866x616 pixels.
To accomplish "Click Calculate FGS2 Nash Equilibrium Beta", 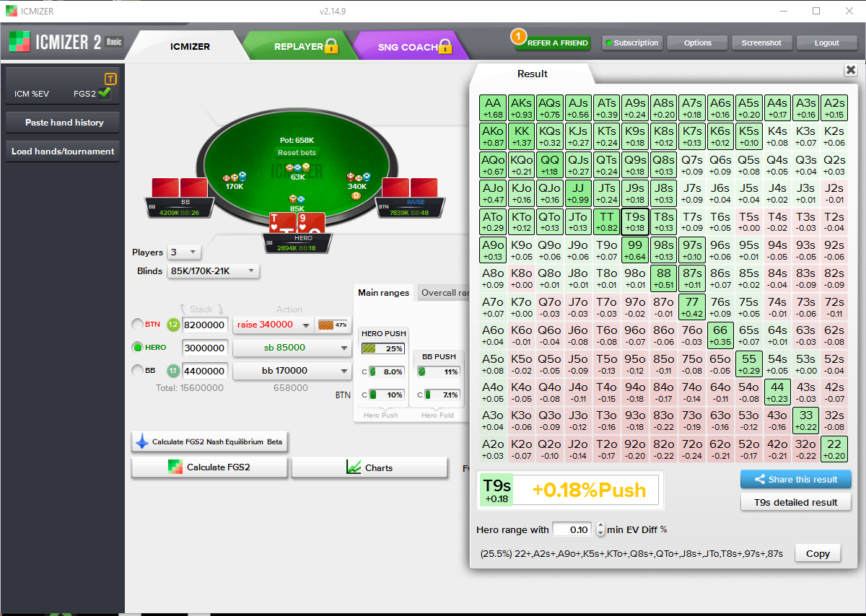I will coord(209,442).
